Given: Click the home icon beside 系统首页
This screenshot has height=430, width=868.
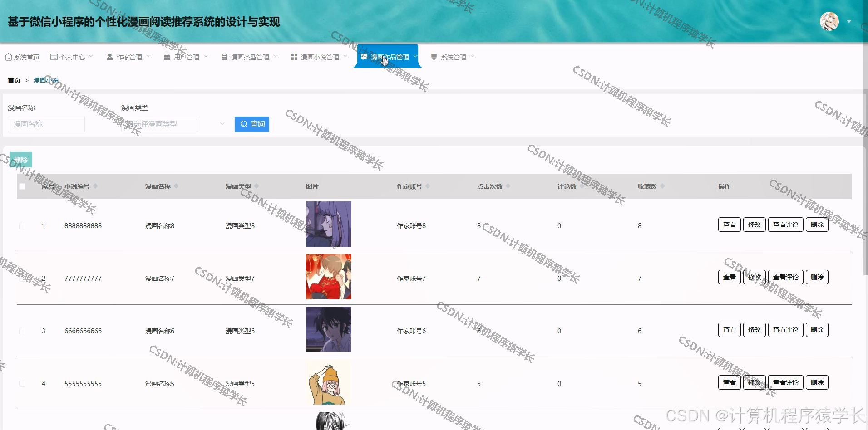Looking at the screenshot, I should click(8, 57).
